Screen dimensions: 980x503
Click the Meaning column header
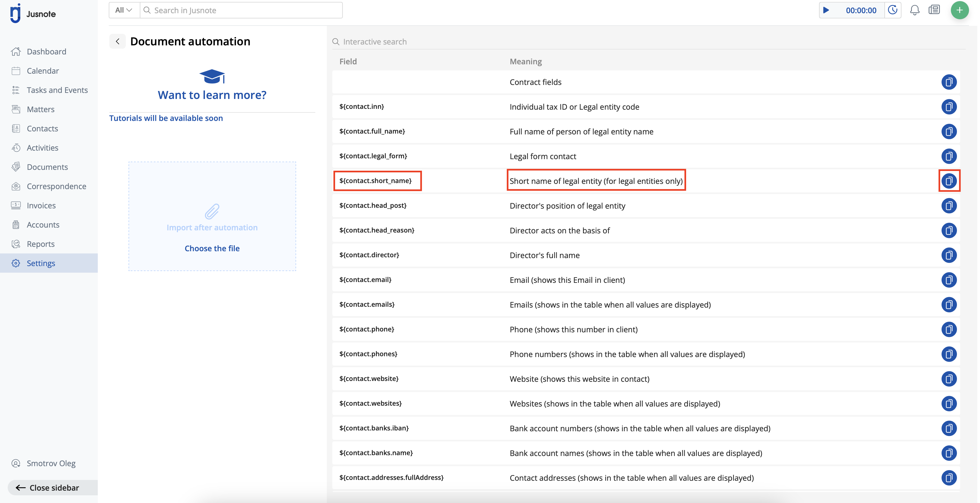coord(526,61)
